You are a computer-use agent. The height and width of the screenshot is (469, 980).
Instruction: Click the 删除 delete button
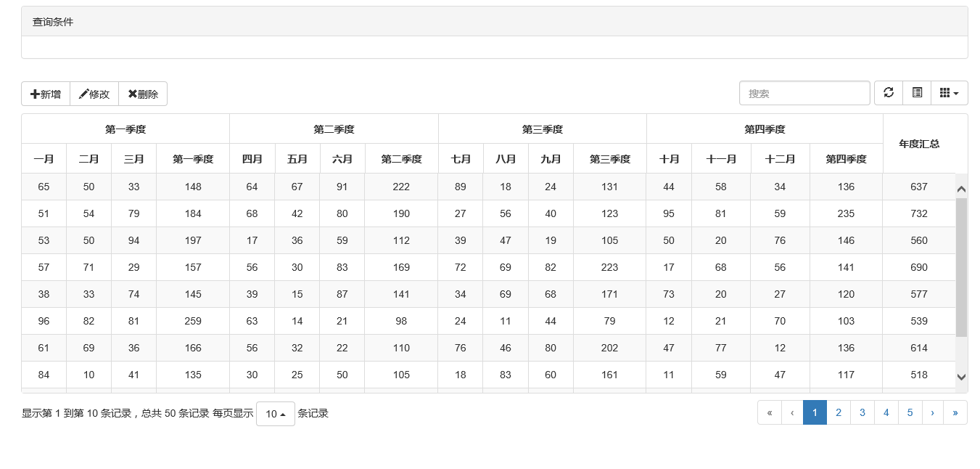143,94
